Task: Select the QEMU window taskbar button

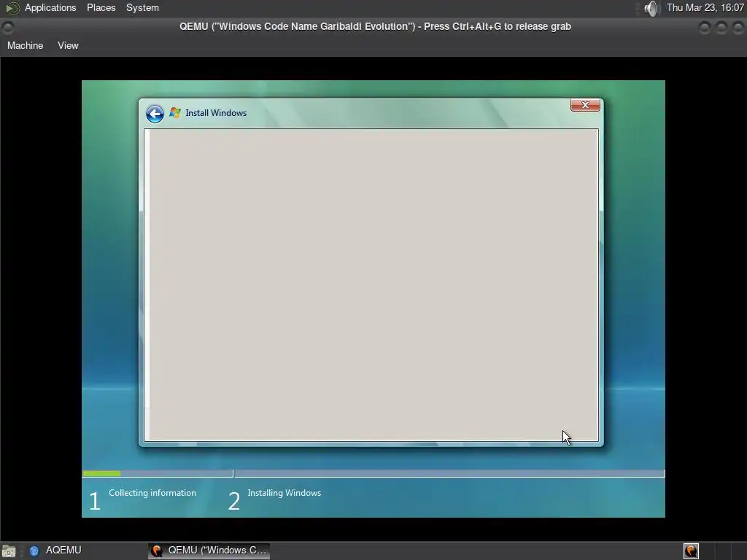Action: 209,551
